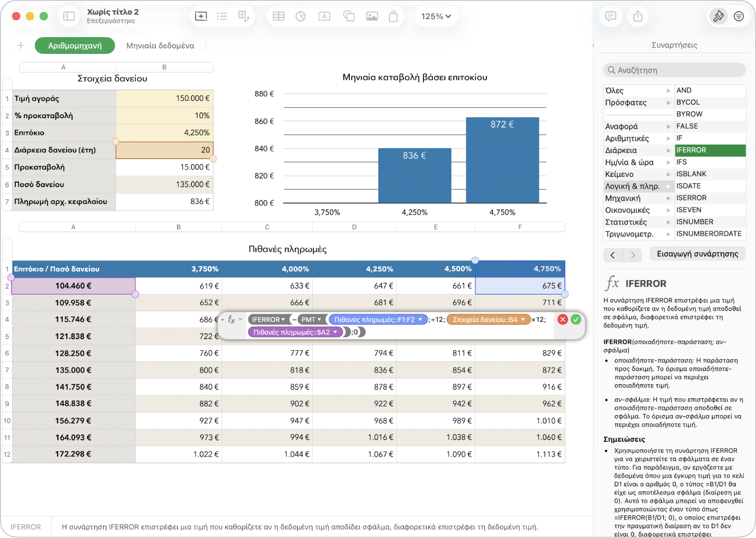Select column B header of loan table

click(x=164, y=67)
